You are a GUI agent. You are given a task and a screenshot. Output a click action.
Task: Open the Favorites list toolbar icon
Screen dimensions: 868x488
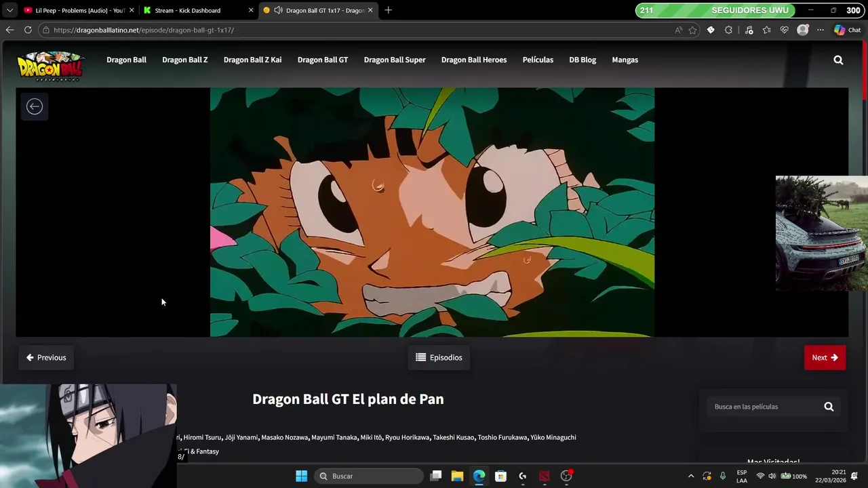click(x=766, y=30)
